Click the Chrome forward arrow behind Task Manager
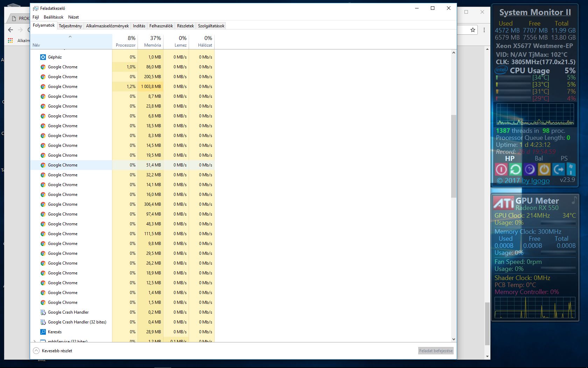Image resolution: width=588 pixels, height=368 pixels. tap(20, 30)
